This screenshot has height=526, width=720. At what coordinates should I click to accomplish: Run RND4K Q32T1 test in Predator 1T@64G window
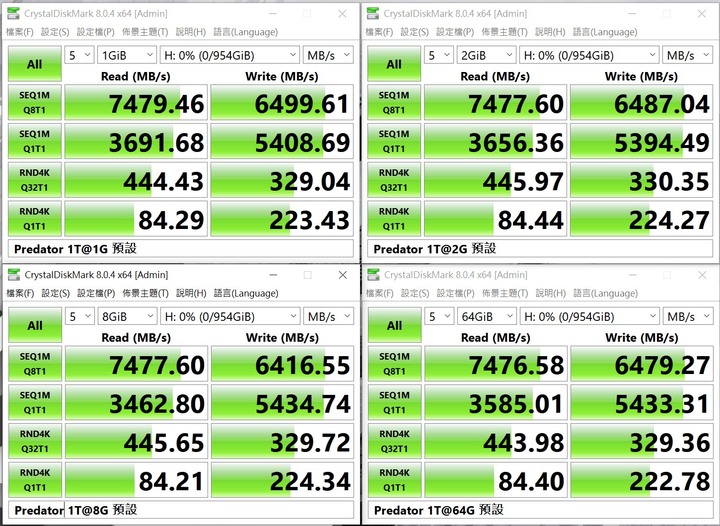[x=394, y=441]
